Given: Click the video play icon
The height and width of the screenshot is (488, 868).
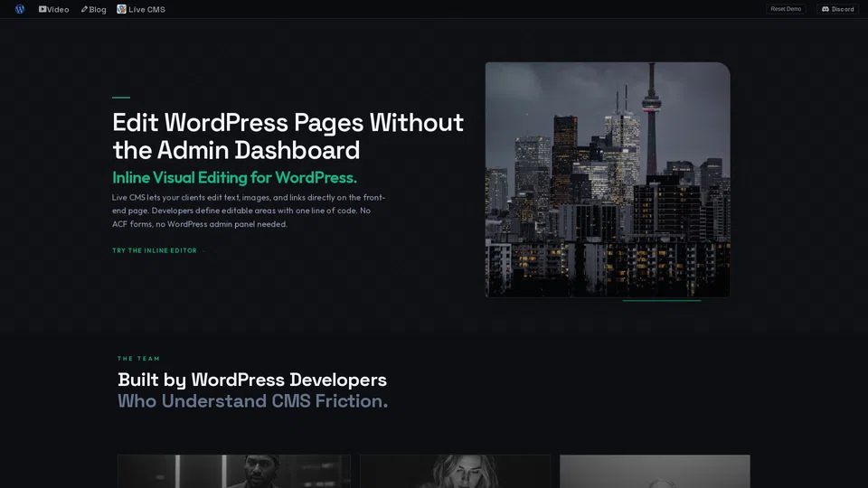Looking at the screenshot, I should [42, 9].
